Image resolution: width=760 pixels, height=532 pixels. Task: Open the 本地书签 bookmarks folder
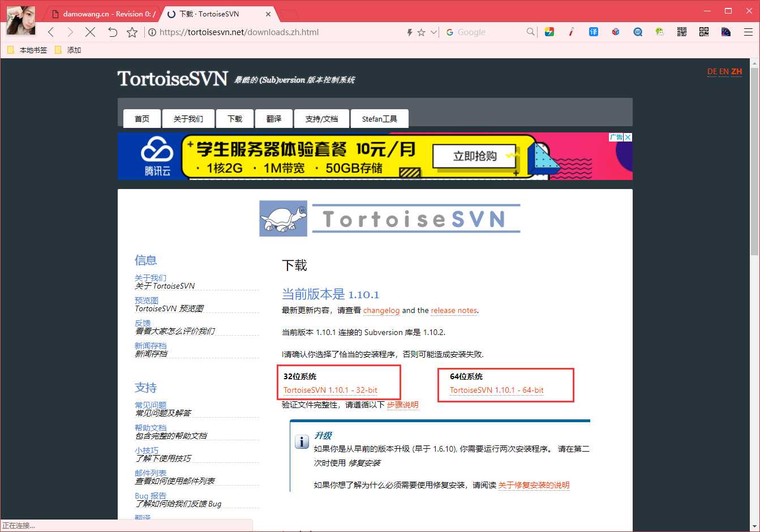pos(27,50)
